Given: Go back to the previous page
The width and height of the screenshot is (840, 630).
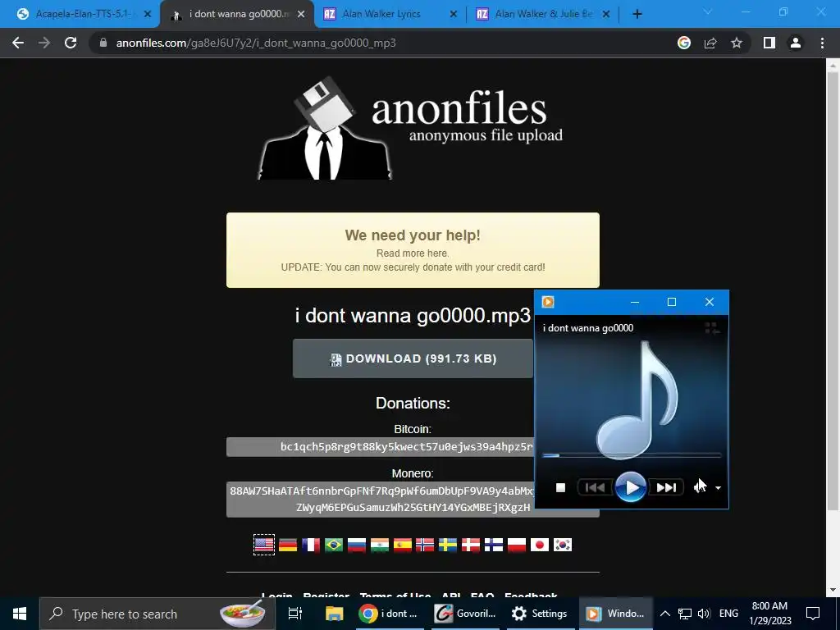Looking at the screenshot, I should tap(18, 43).
